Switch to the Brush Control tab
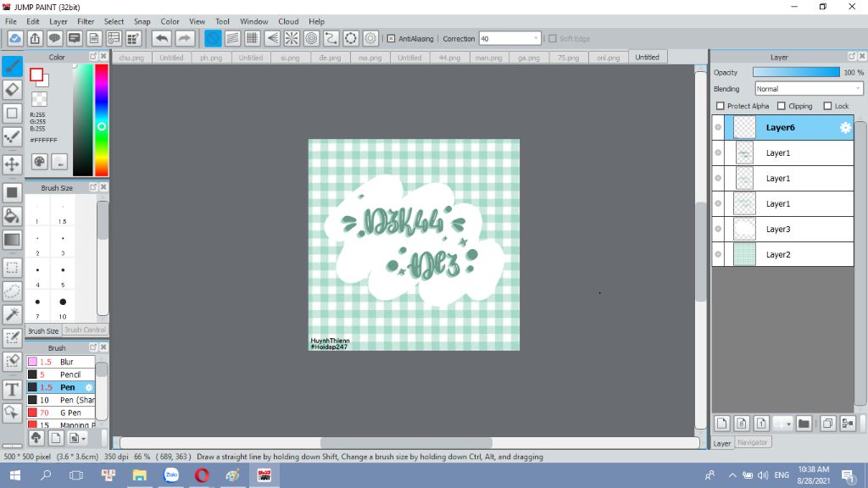This screenshot has width=868, height=488. 85,330
